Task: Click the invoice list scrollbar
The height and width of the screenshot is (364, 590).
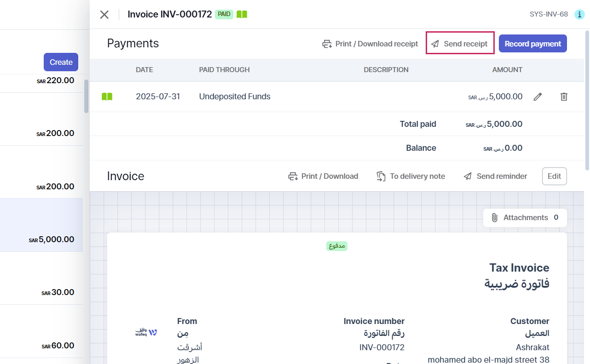Action: pyautogui.click(x=86, y=97)
